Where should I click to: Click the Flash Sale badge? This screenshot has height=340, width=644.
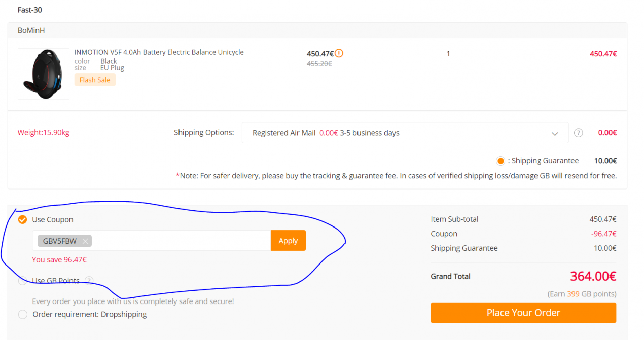click(95, 80)
